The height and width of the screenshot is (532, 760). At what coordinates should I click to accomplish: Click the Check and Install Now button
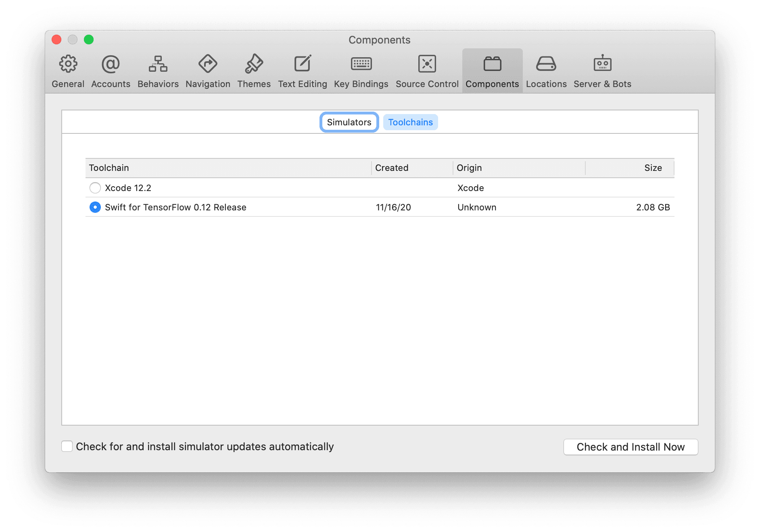pos(631,447)
